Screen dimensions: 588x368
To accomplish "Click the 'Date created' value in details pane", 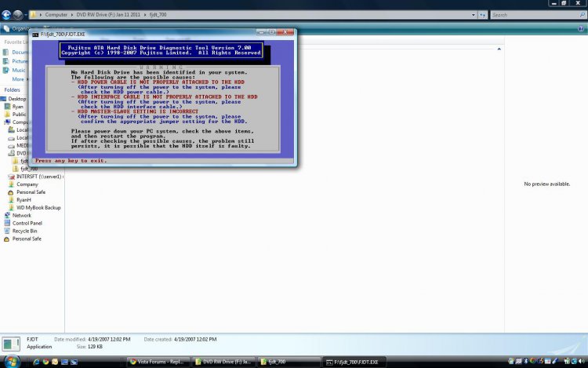I will click(195, 339).
